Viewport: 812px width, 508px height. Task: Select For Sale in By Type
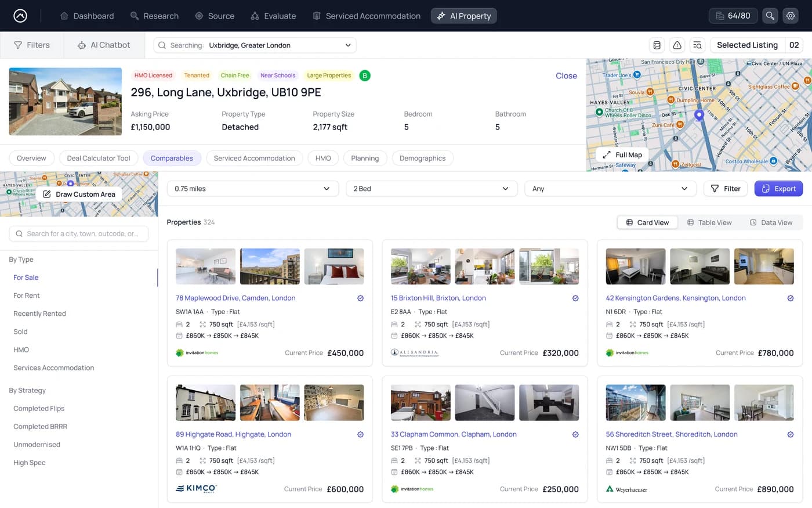26,278
